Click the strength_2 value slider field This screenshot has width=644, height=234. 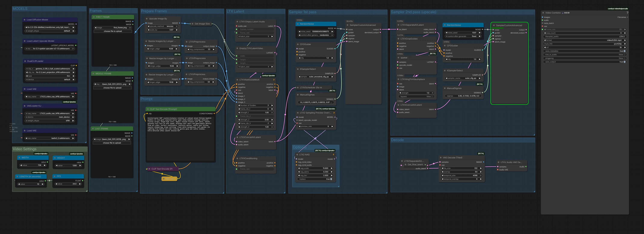click(x=255, y=120)
